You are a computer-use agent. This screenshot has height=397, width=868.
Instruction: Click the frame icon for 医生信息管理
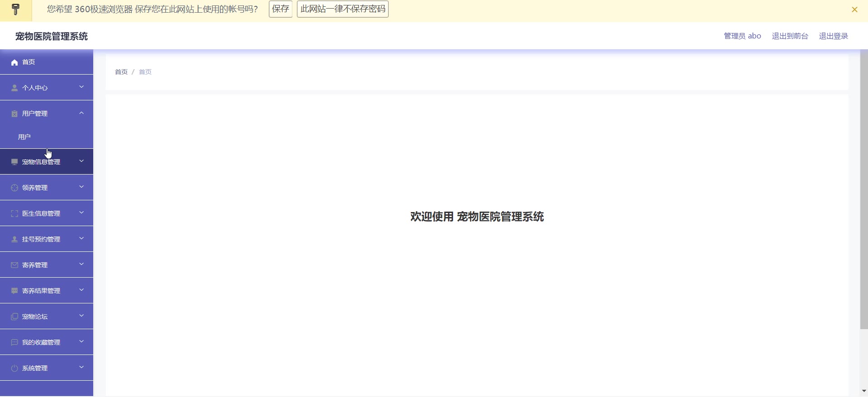click(x=14, y=214)
